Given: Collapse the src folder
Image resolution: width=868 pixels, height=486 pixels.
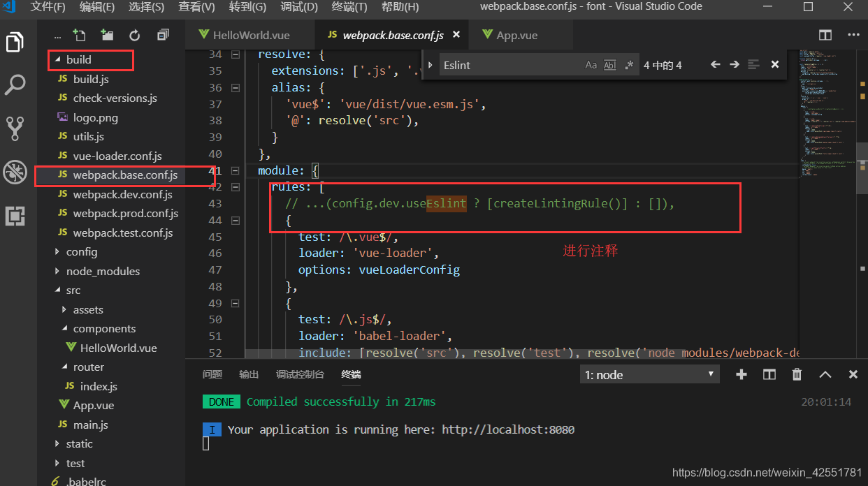Looking at the screenshot, I should coord(58,290).
